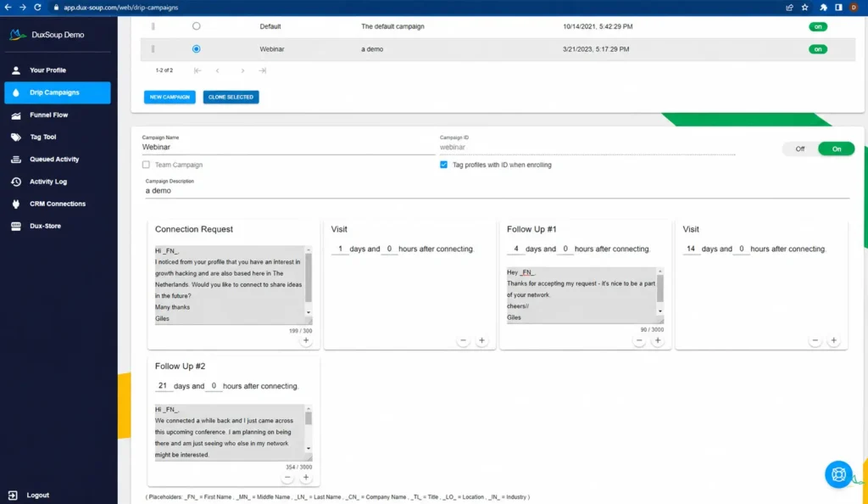Screen dimensions: 868x504
Task: Click Follow Up #1 message text area
Action: 581,295
